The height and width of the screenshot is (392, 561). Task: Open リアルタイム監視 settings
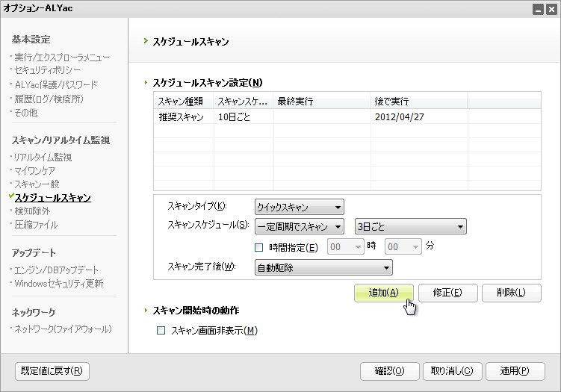[43, 158]
